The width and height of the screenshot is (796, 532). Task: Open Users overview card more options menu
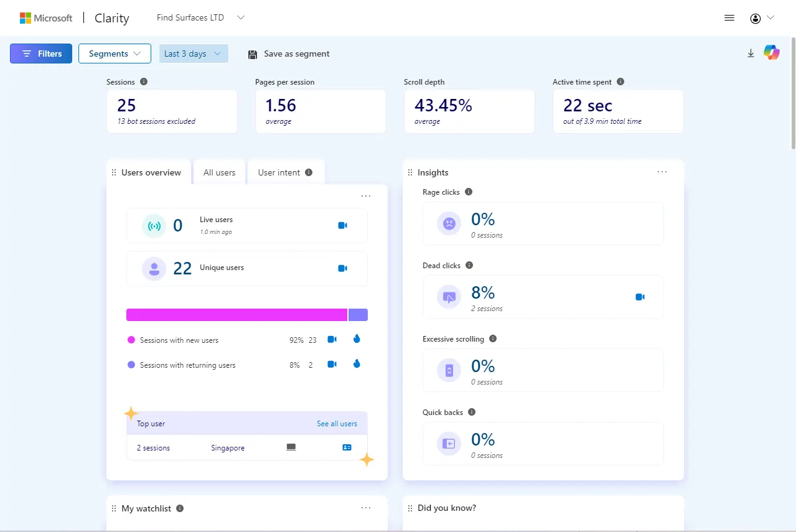coord(366,196)
